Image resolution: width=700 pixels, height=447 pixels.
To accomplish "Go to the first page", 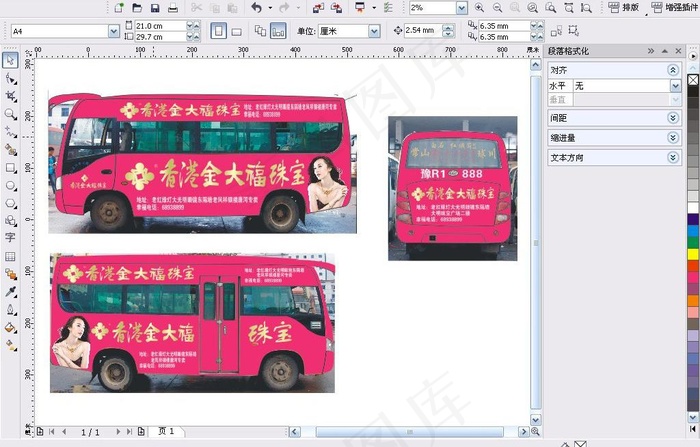I will 52,431.
